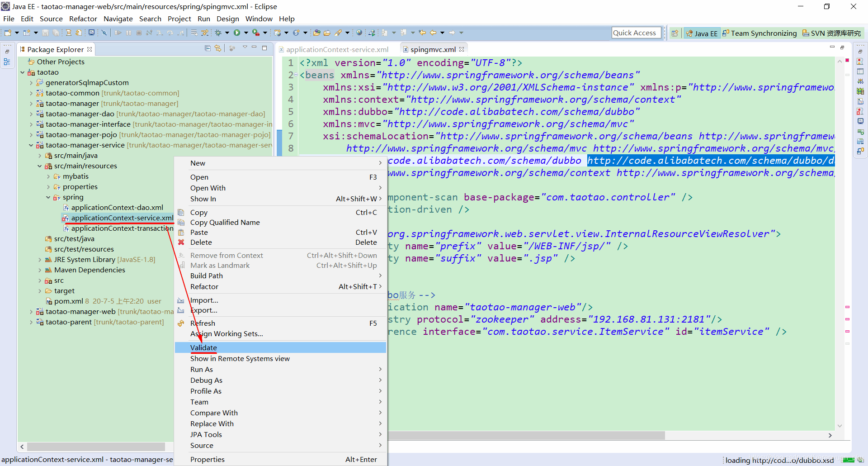Click the Last Edit Location arrow icon
Screen dimensions: 868x466
tap(422, 33)
